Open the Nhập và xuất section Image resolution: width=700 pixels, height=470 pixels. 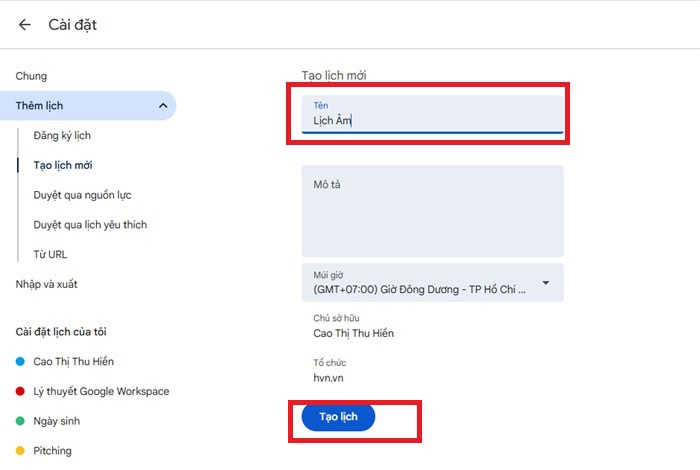click(46, 284)
